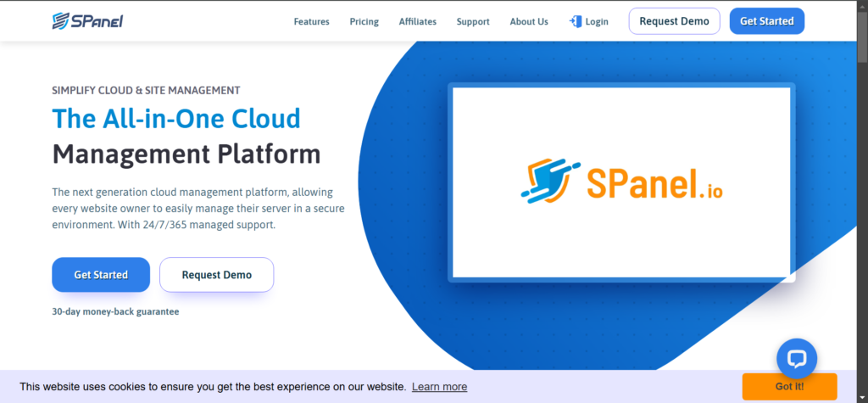Click hero Request Demo button
Image resolution: width=868 pixels, height=403 pixels.
(x=216, y=274)
